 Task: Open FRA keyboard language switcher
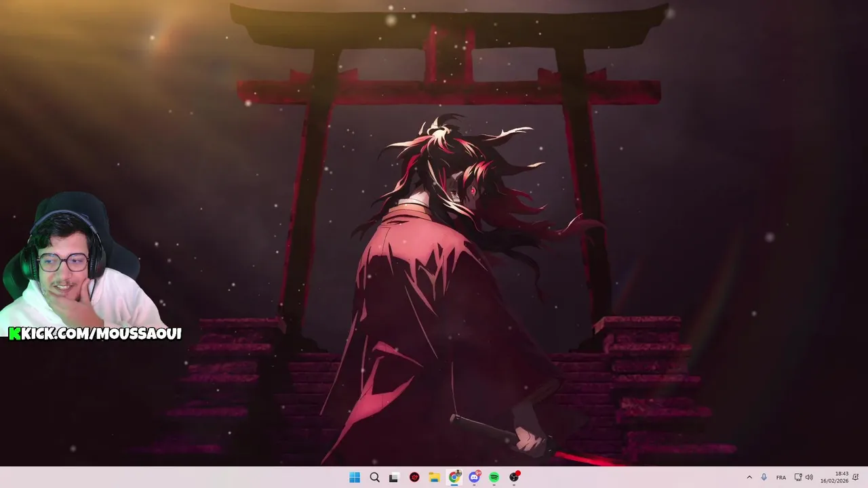click(x=781, y=477)
